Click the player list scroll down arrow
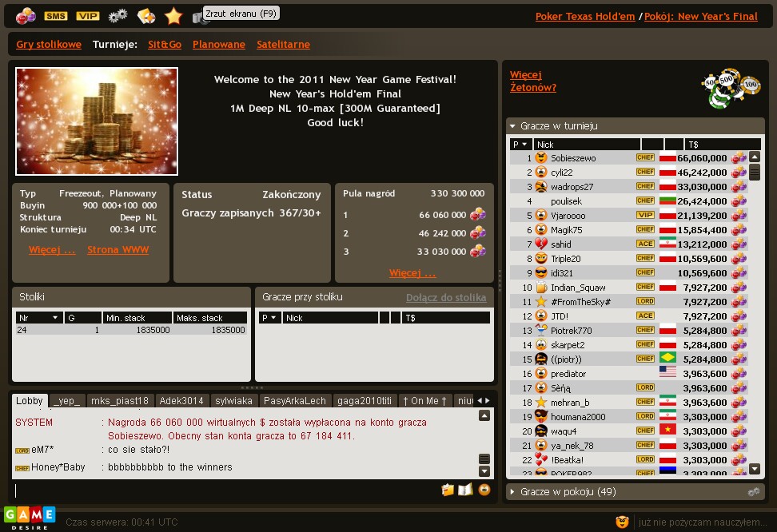This screenshot has width=777, height=532. pos(755,469)
